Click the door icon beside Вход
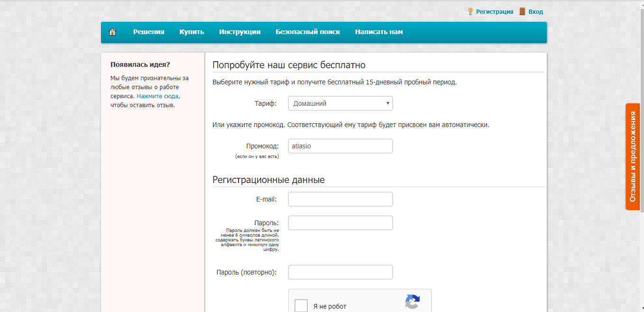The width and height of the screenshot is (644, 312). point(522,12)
